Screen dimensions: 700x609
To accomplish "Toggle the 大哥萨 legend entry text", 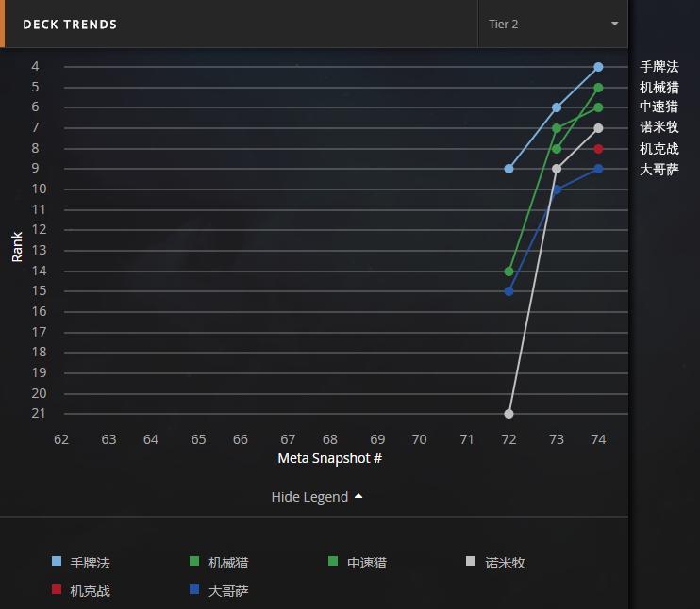I will (x=228, y=591).
